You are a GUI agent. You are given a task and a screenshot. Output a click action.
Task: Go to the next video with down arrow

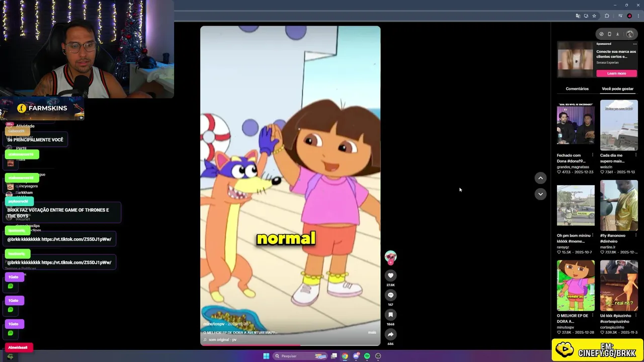tap(540, 194)
